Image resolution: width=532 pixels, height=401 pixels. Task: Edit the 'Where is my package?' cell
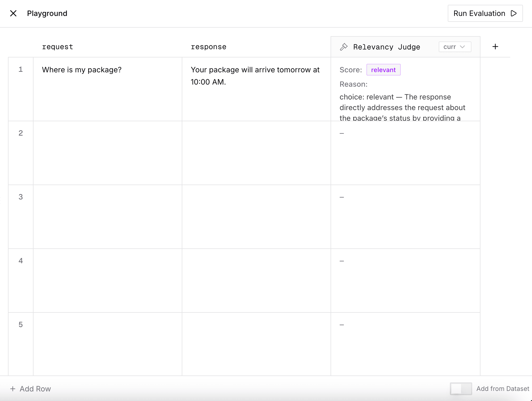[x=82, y=70]
